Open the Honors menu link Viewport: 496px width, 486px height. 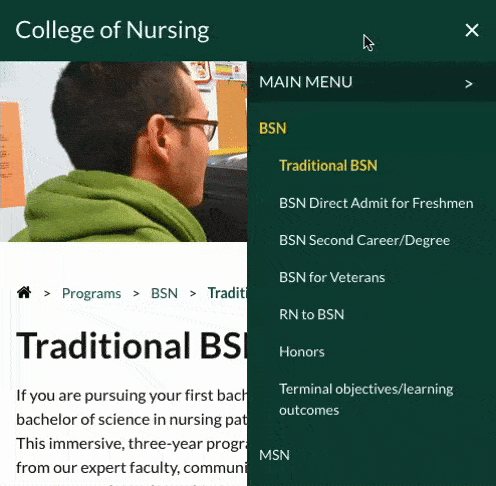tap(302, 352)
